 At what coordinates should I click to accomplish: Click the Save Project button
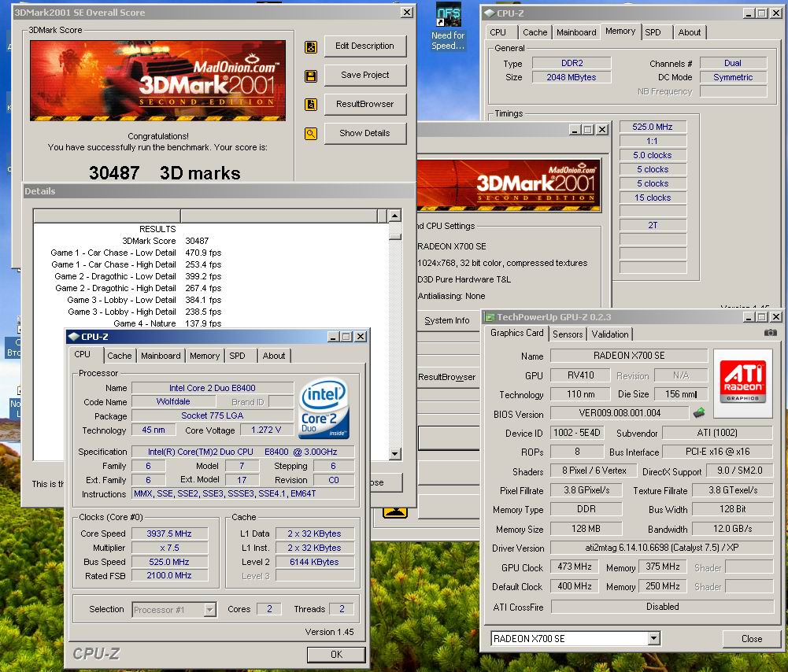click(364, 76)
